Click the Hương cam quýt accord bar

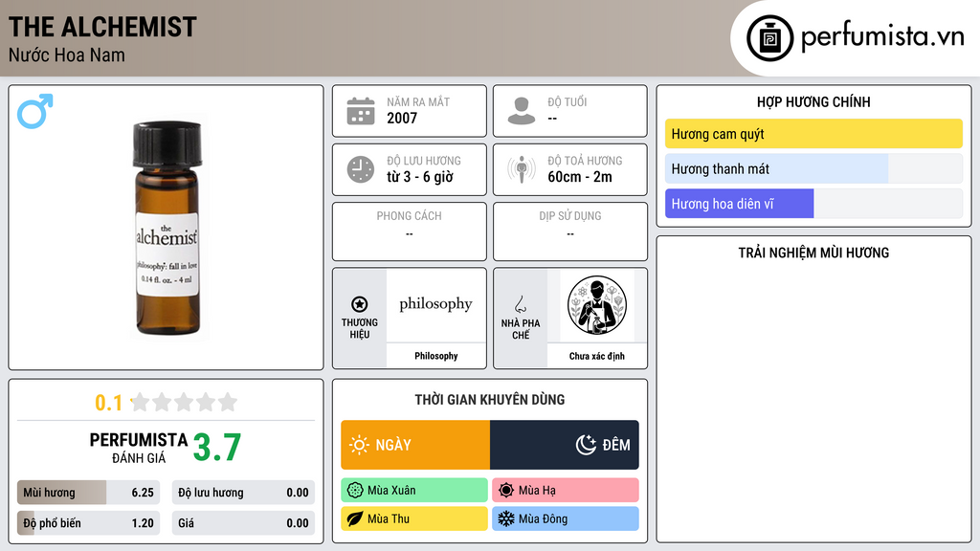[x=813, y=134]
